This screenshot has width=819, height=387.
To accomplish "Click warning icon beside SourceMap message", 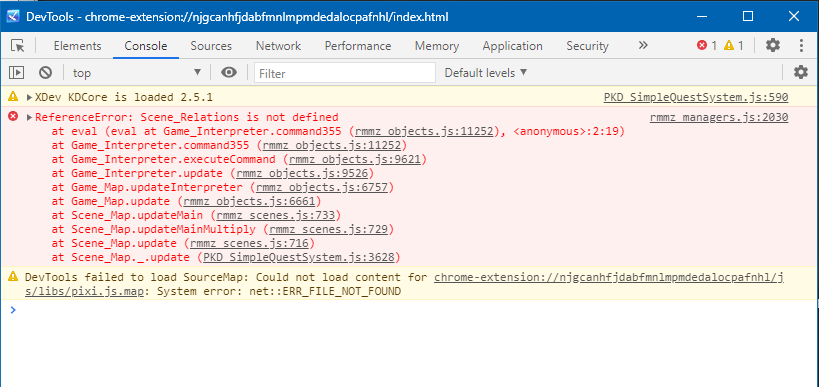I will (x=13, y=277).
